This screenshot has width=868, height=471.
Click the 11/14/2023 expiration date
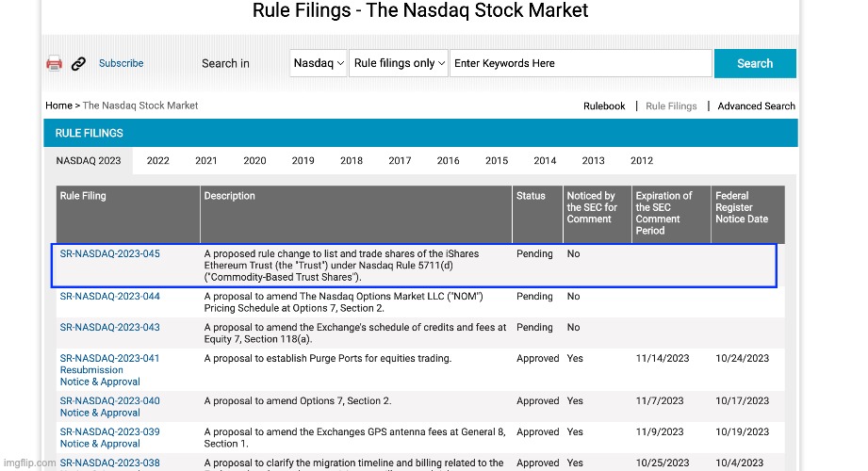click(x=662, y=358)
